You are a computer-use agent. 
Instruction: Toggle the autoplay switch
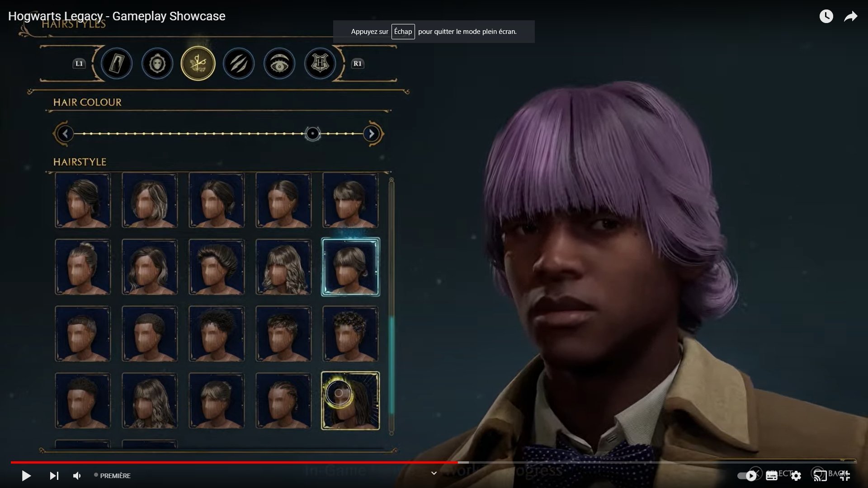[747, 475]
